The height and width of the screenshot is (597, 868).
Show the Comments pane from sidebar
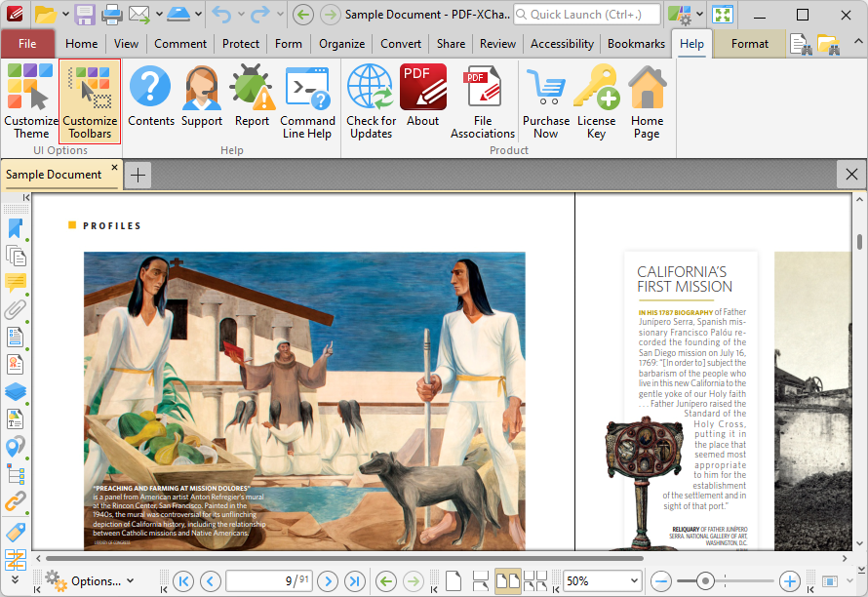(x=16, y=283)
